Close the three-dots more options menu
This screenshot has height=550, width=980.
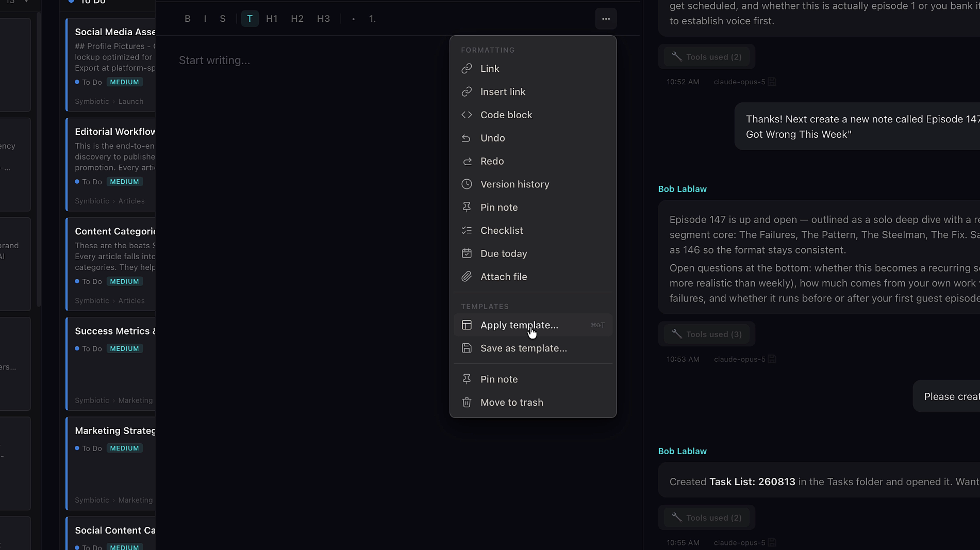[606, 19]
